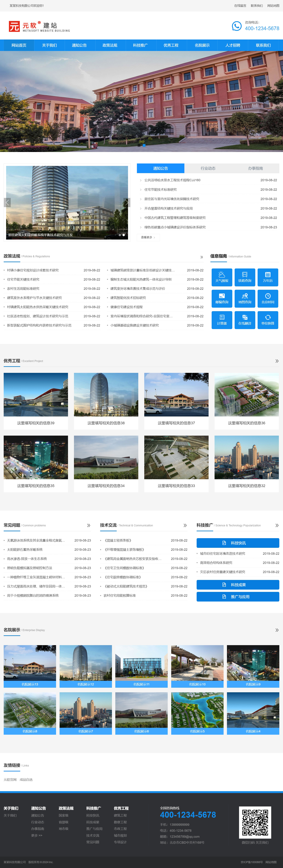Open 关于我们 in main navigation
The image size is (283, 868).
49,45
